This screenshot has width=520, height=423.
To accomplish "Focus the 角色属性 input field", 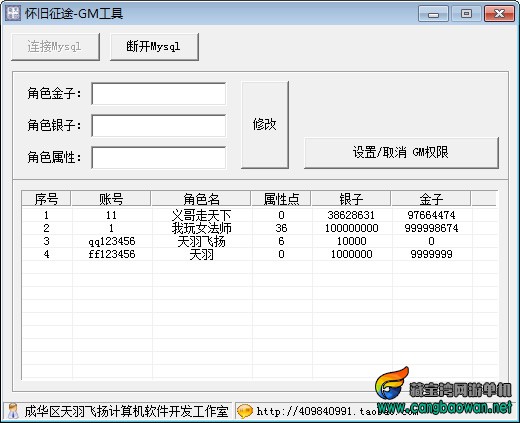I will pyautogui.click(x=159, y=157).
